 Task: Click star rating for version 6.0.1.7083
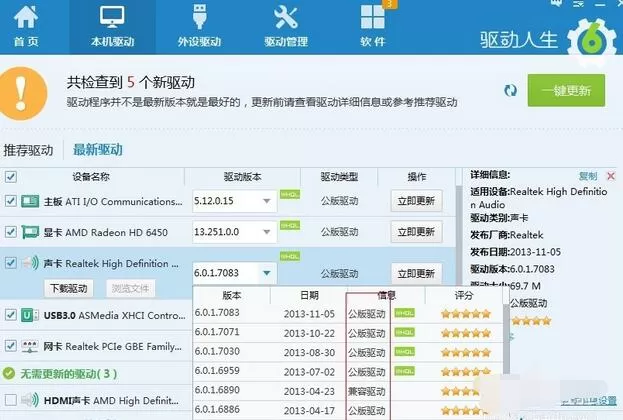[466, 314]
